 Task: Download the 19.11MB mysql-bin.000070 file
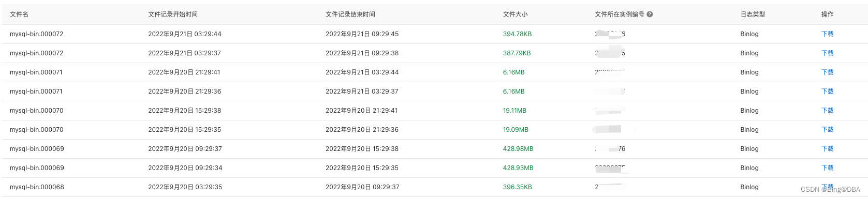pyautogui.click(x=827, y=111)
